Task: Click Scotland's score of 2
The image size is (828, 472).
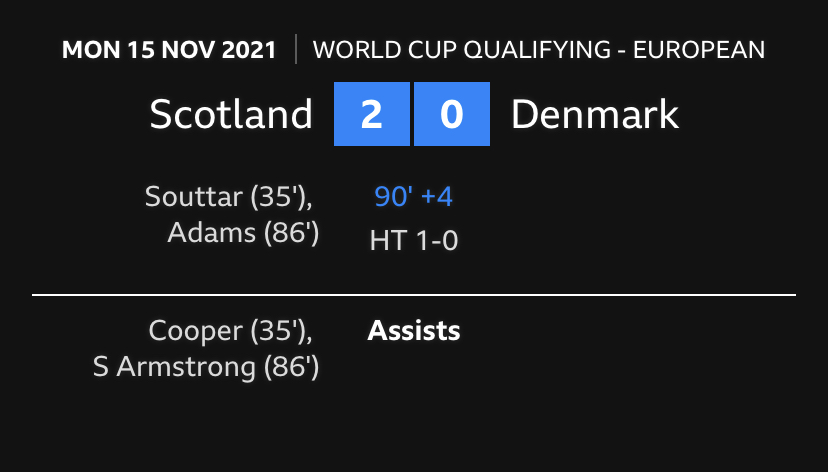Action: click(371, 115)
